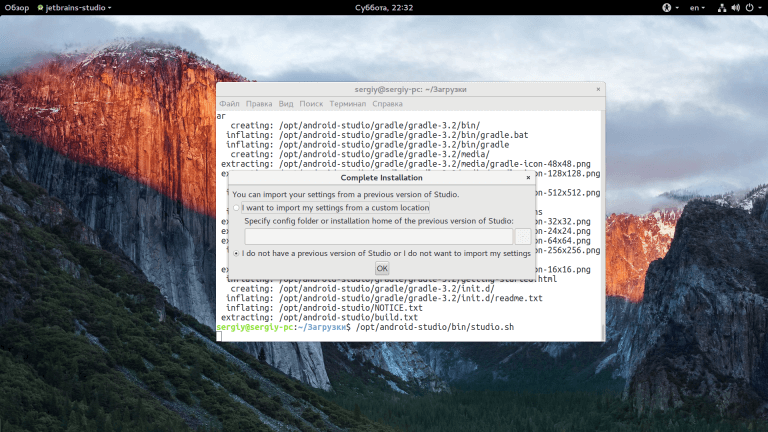Click the network status icon
768x432 pixels.
721,8
